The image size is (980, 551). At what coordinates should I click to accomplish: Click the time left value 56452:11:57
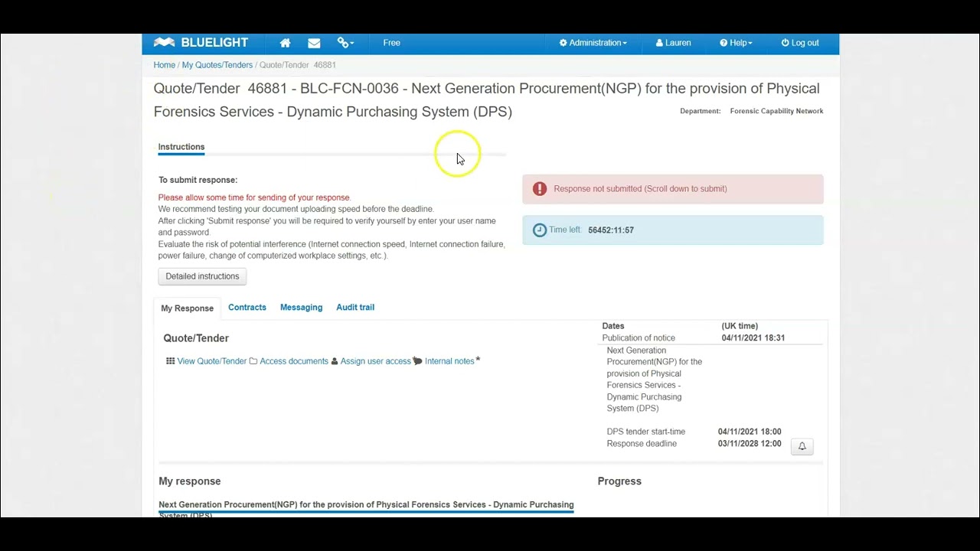(x=611, y=230)
